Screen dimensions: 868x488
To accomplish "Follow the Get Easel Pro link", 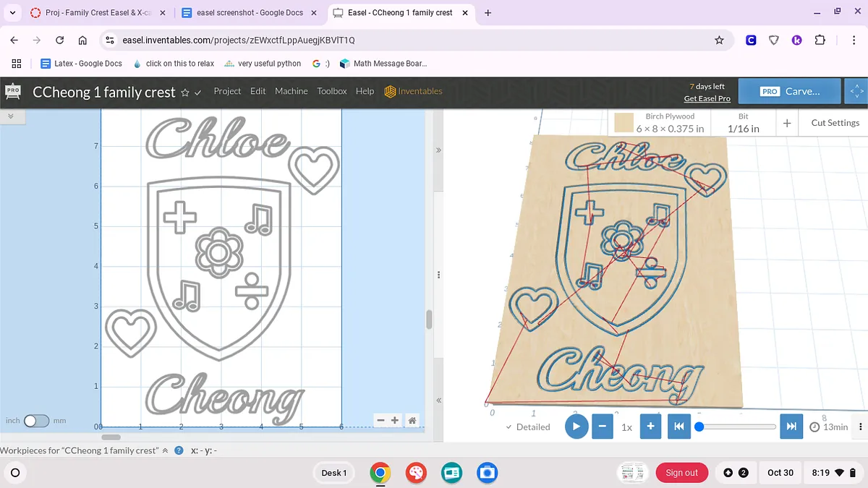I will point(707,98).
